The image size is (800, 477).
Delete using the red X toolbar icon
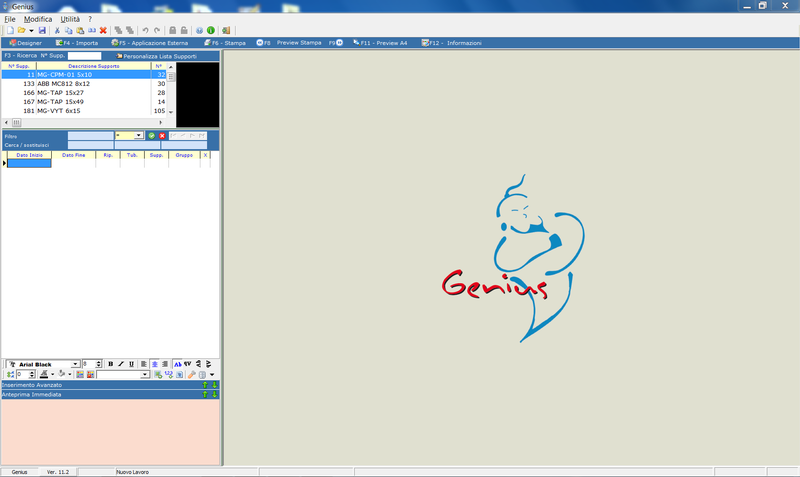coord(103,31)
